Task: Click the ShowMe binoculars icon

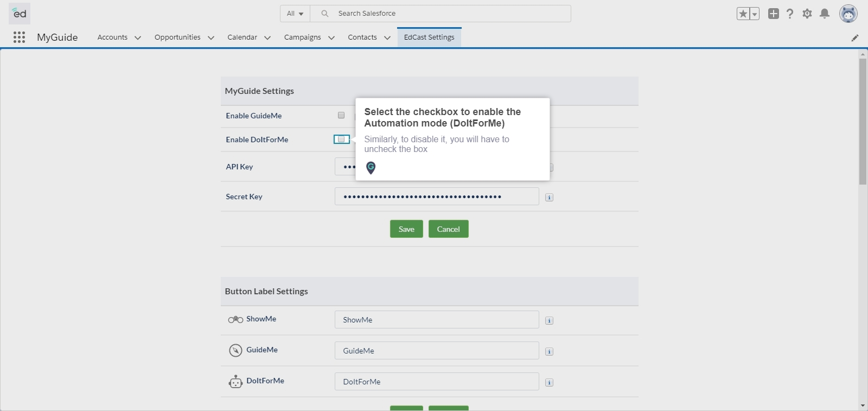Action: (x=235, y=320)
